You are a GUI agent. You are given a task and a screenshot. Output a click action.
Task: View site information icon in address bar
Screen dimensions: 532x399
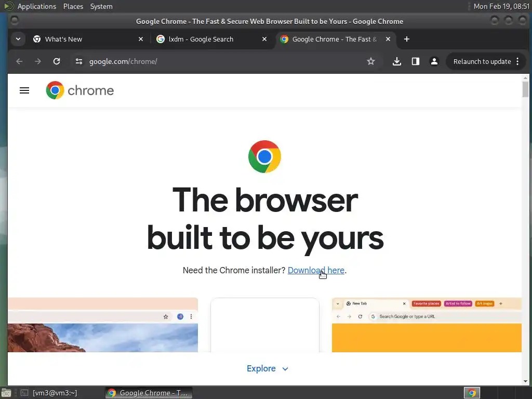(79, 61)
